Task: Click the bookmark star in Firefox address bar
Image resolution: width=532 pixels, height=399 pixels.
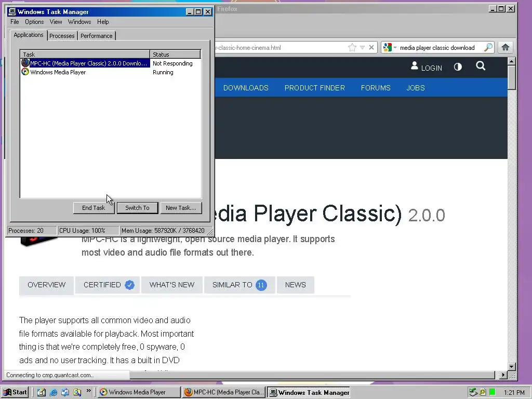Action: pyautogui.click(x=352, y=47)
